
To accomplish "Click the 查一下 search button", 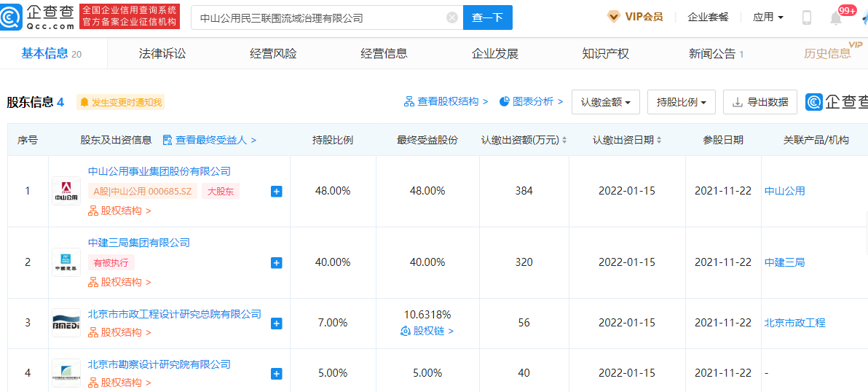I will (x=487, y=17).
